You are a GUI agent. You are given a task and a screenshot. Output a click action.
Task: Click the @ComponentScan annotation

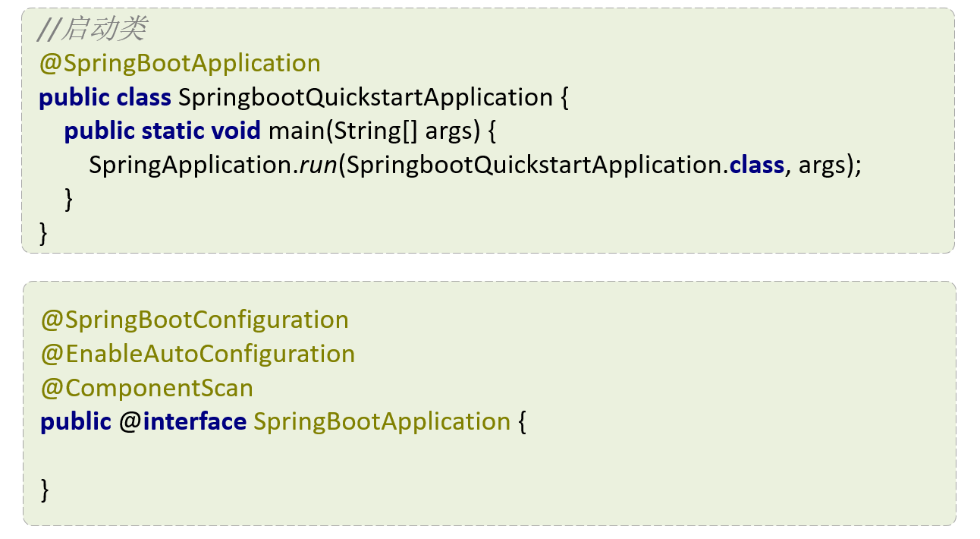[x=147, y=388]
